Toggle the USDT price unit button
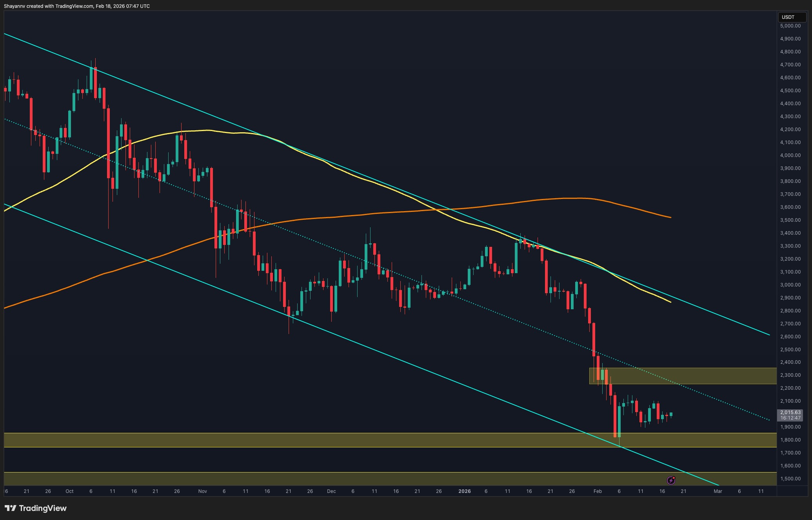 [x=792, y=17]
